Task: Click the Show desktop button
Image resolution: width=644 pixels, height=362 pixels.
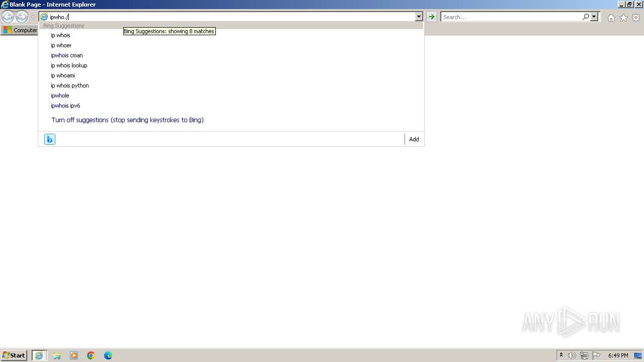Action: tap(638, 355)
